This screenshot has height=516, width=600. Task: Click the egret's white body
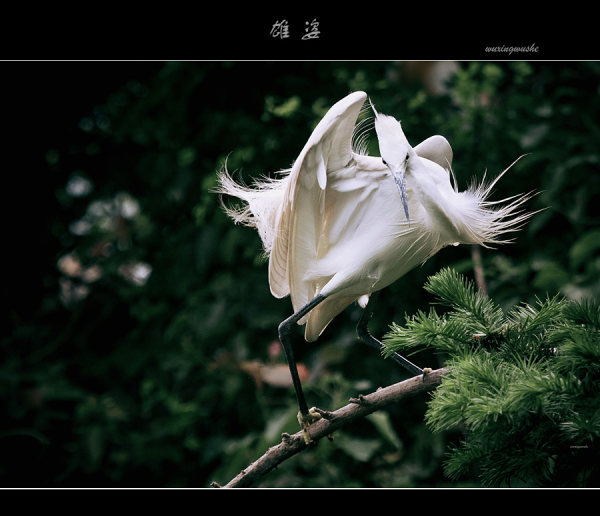(x=360, y=240)
